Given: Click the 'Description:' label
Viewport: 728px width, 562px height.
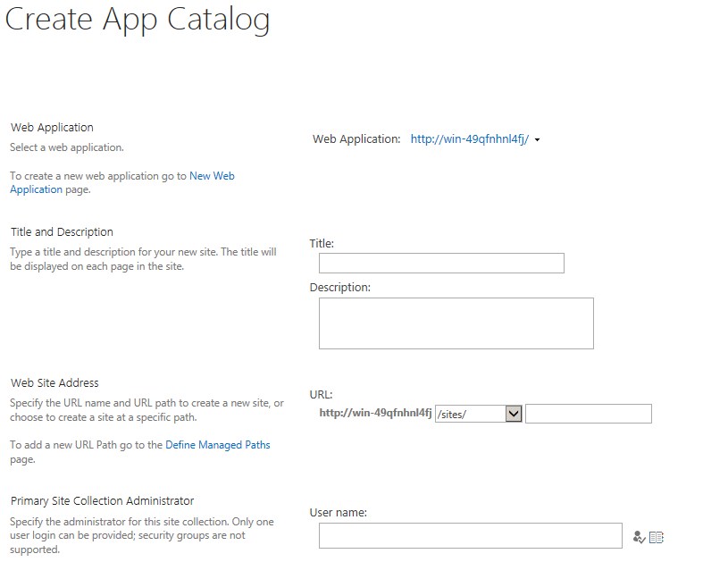Looking at the screenshot, I should [339, 287].
